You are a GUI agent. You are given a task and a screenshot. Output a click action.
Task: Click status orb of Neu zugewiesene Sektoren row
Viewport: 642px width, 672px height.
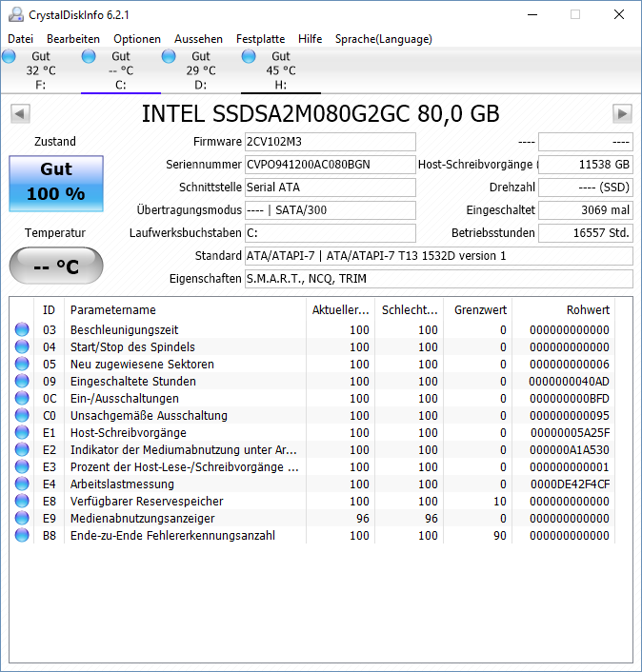(x=22, y=364)
